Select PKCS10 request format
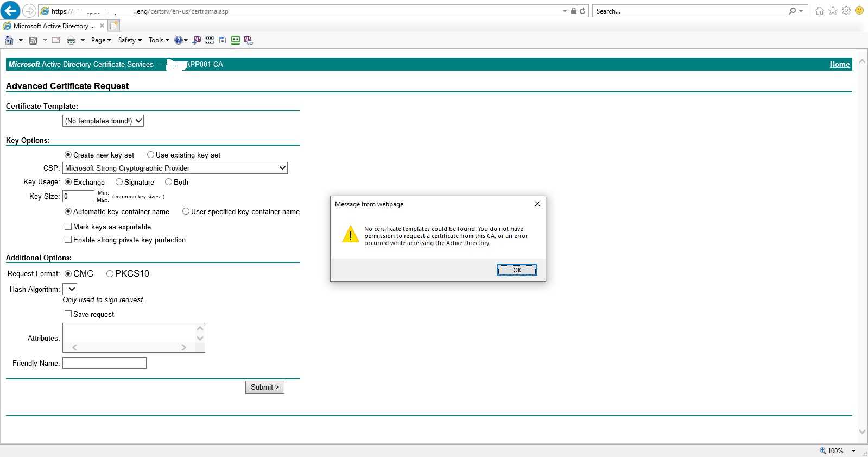The height and width of the screenshot is (457, 868). tap(110, 273)
